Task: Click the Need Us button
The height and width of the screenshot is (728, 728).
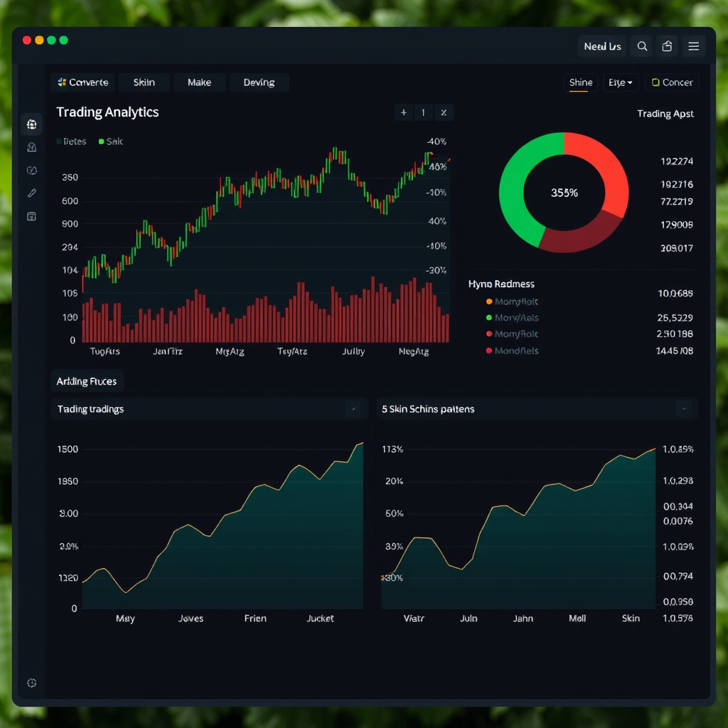Action: [x=602, y=46]
